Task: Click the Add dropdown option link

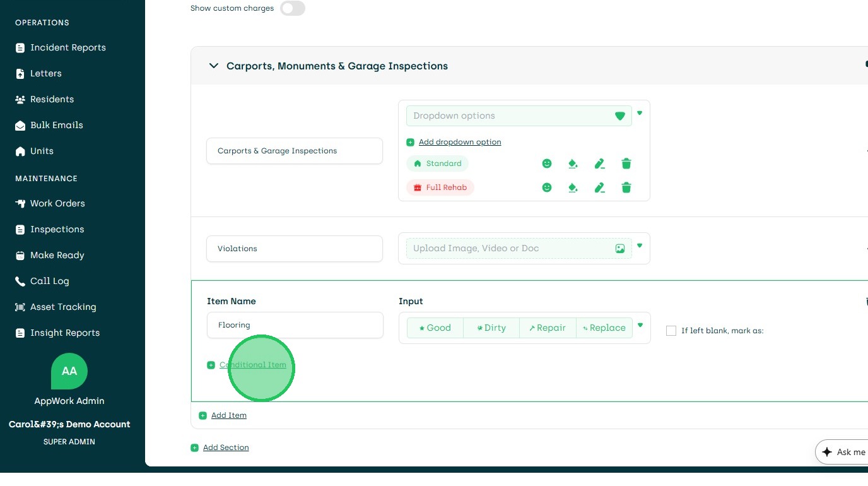Action: click(460, 142)
